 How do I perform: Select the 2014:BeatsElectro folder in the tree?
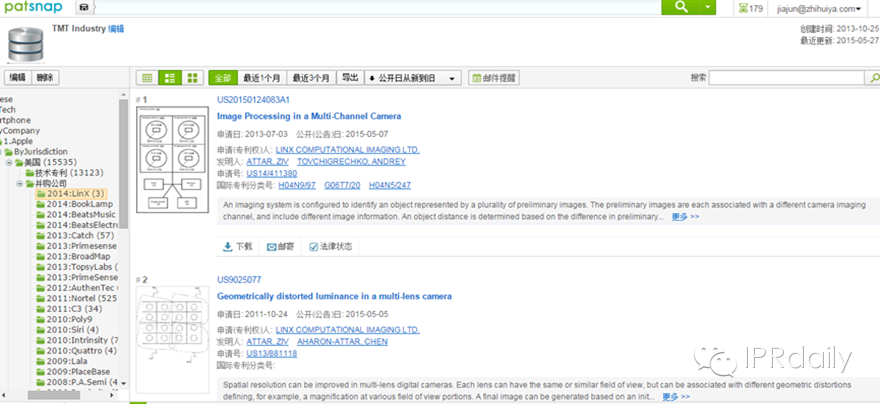coord(81,225)
